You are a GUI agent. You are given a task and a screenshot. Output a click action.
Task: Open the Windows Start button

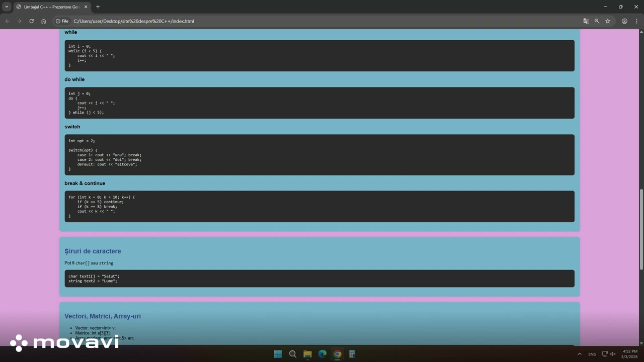click(278, 354)
